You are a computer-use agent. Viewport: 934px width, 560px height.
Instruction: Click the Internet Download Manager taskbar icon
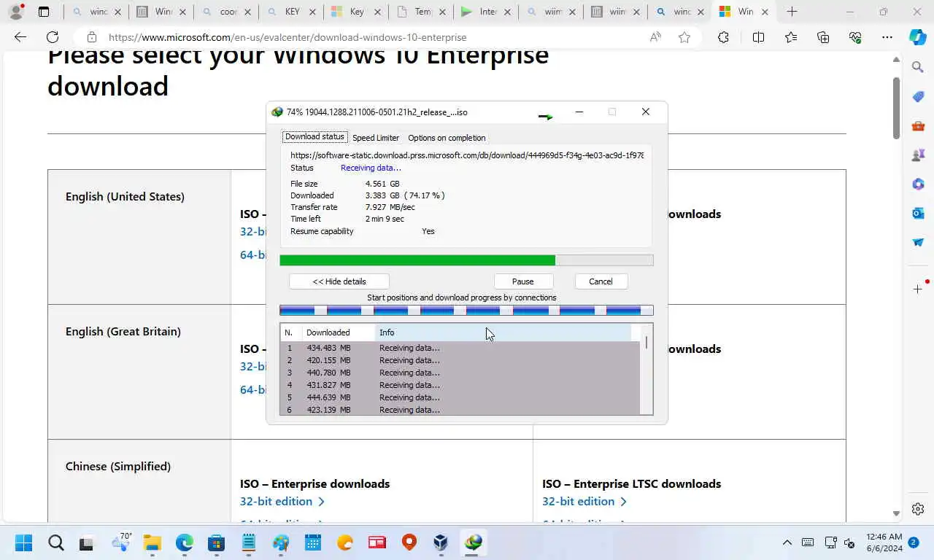pyautogui.click(x=473, y=542)
